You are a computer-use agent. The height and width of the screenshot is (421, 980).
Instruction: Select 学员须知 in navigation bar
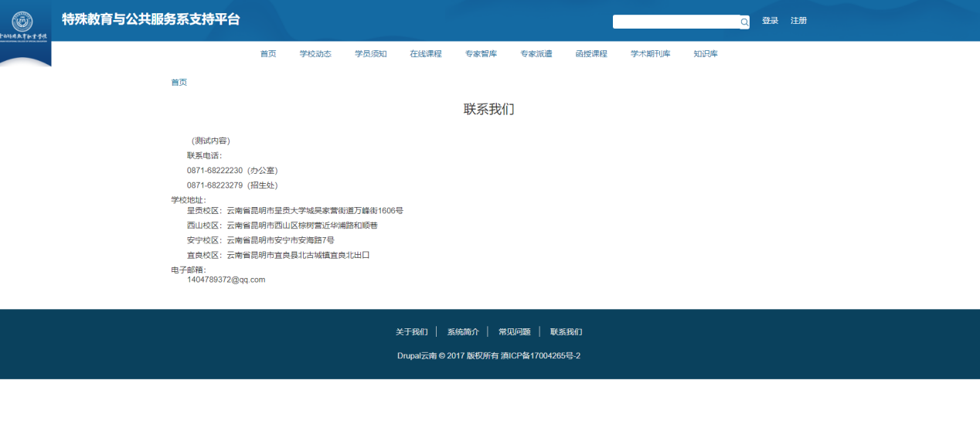point(370,54)
